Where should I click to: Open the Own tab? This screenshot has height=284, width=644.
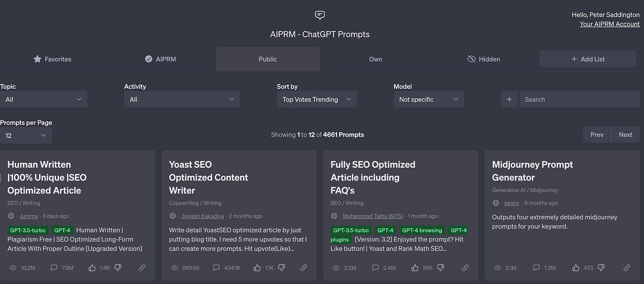pos(376,59)
